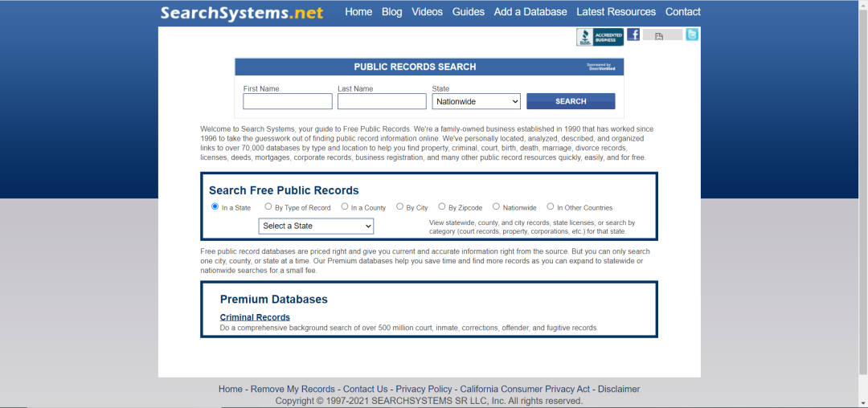The width and height of the screenshot is (868, 408).
Task: Select the By Type of Record option
Action: tap(268, 206)
